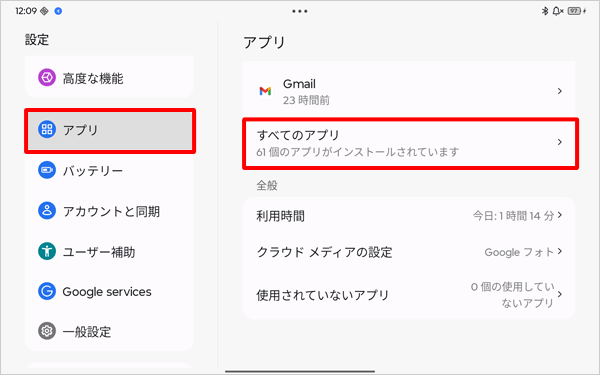Open the Gmail app entry
600x375 pixels.
(409, 91)
